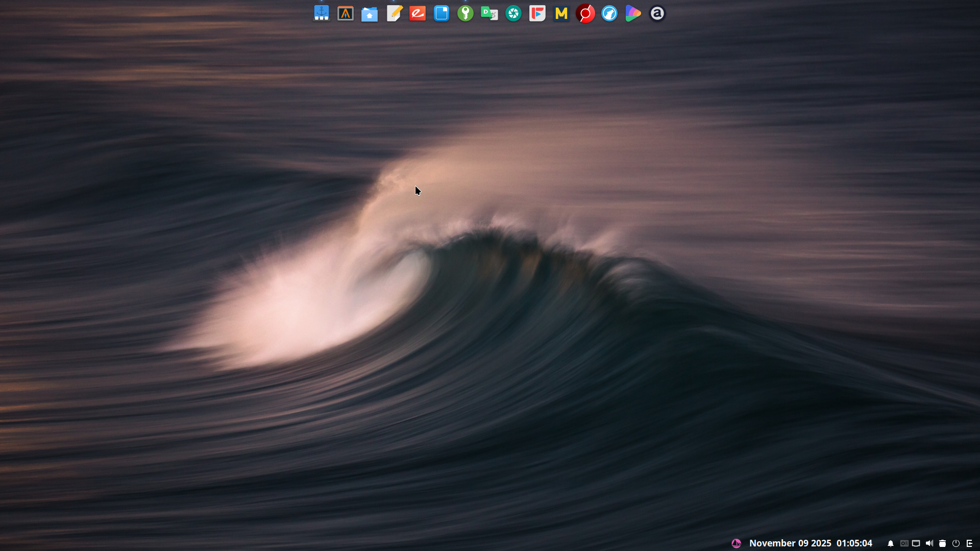Open the dark circular 'a' app icon

coord(657,13)
